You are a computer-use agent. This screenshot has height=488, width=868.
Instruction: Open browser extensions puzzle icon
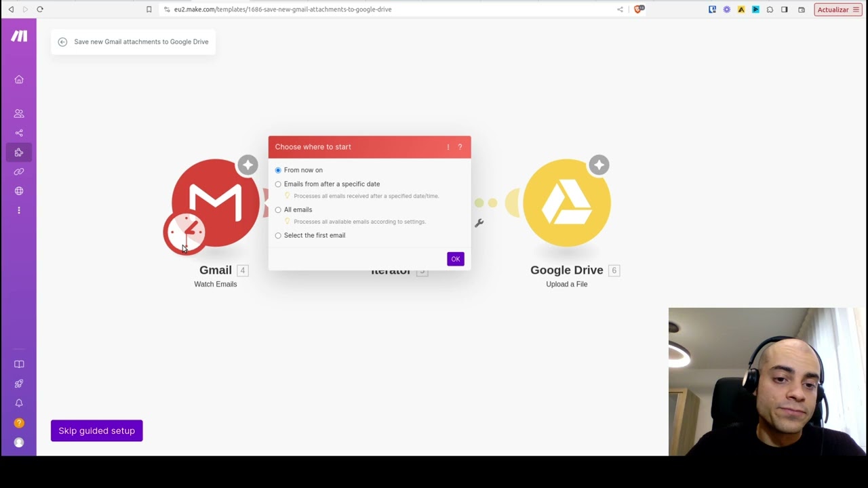(x=770, y=9)
